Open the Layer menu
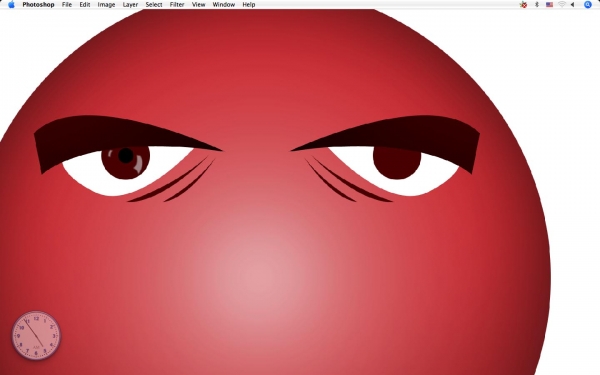This screenshot has width=600, height=375. click(130, 5)
